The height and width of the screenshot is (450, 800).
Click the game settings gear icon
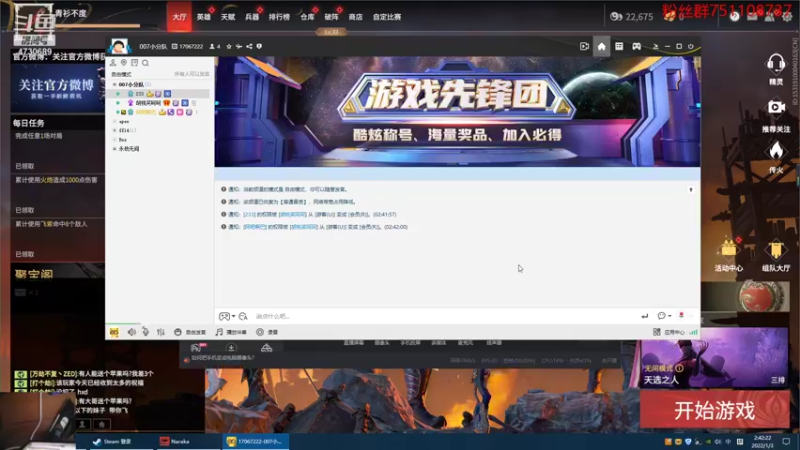pyautogui.click(x=787, y=17)
